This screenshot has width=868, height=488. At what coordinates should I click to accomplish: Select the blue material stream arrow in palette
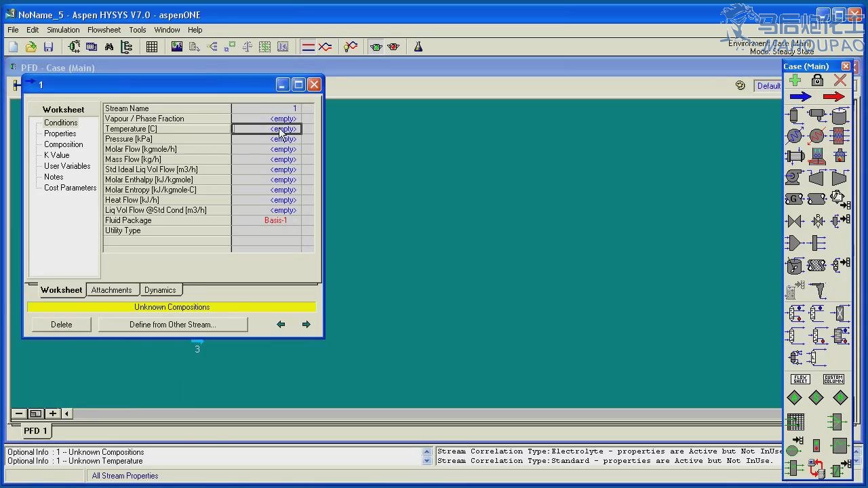(801, 97)
